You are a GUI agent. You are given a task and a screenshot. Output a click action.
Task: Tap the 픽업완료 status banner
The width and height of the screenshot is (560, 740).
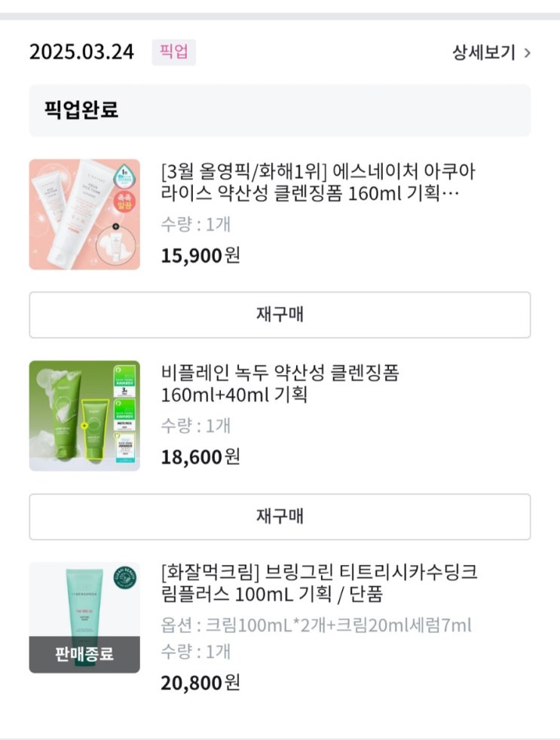coord(280,110)
